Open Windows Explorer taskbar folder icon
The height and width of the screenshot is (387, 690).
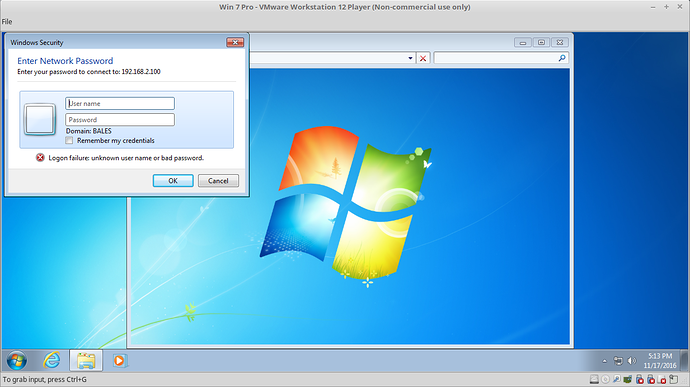point(86,361)
